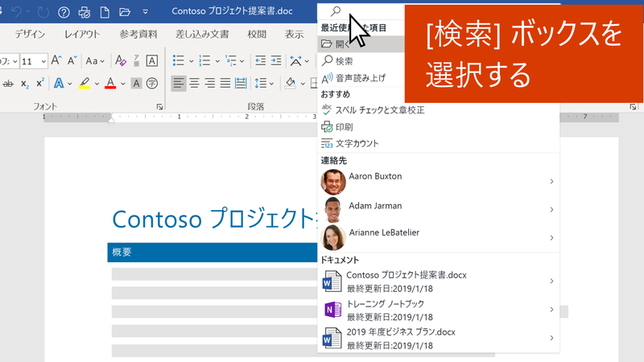Open contact Aaron Buxton
The width and height of the screenshot is (644, 362).
pos(438,182)
